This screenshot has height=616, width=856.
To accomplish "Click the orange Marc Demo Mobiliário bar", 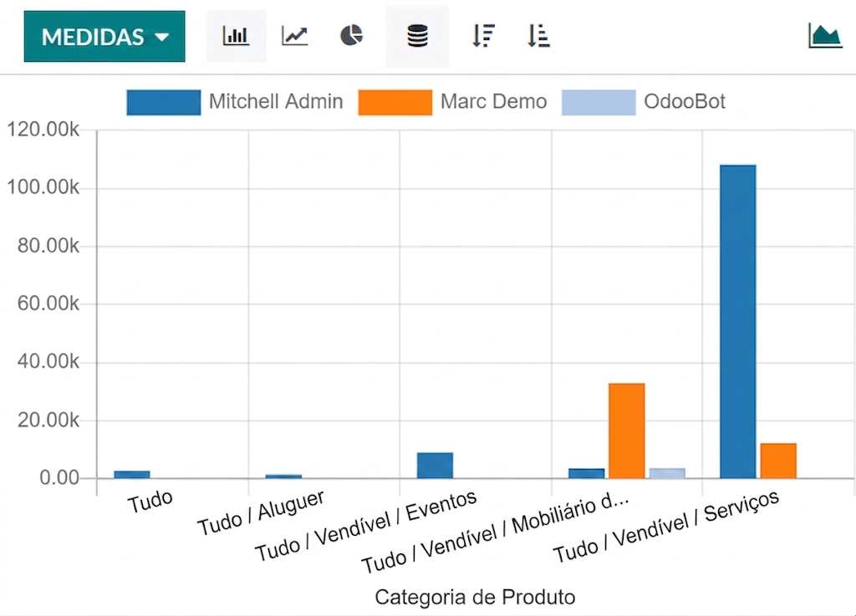I will click(626, 430).
